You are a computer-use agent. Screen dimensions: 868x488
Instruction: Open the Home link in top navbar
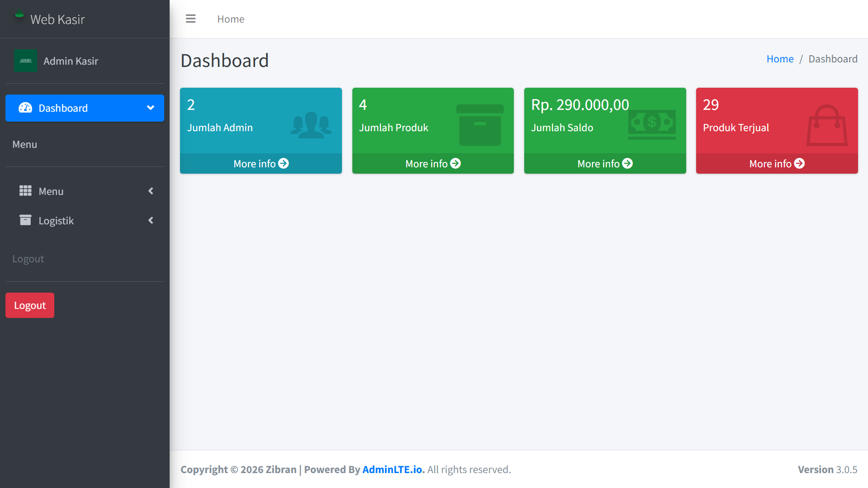tap(231, 19)
